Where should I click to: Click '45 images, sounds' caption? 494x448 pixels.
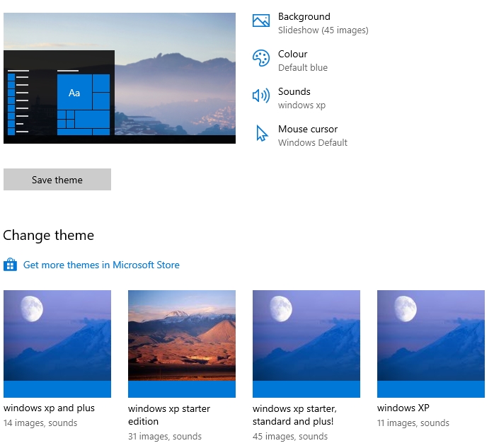tap(290, 437)
